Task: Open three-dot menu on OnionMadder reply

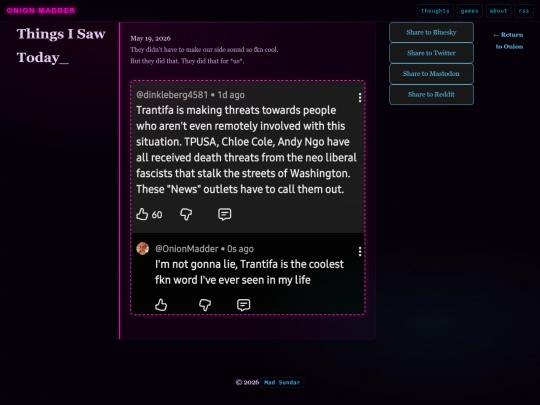Action: (x=360, y=251)
